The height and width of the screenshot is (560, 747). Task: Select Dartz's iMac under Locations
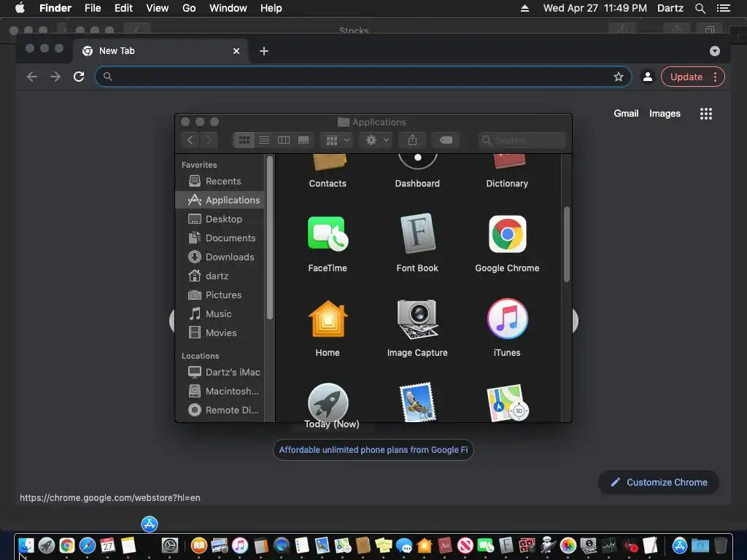220,372
